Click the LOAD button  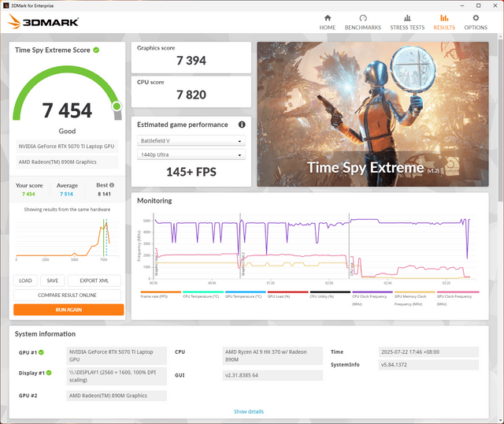coord(25,281)
